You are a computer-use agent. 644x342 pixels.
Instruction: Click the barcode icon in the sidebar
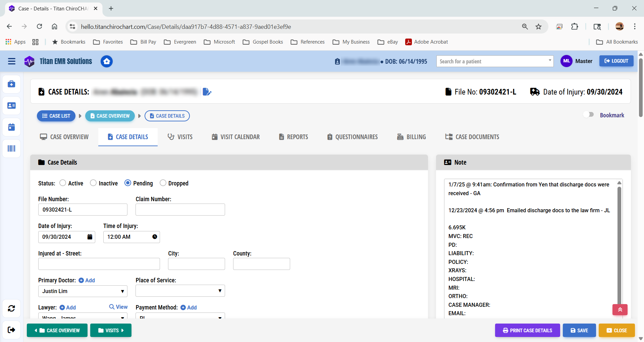coord(11,149)
